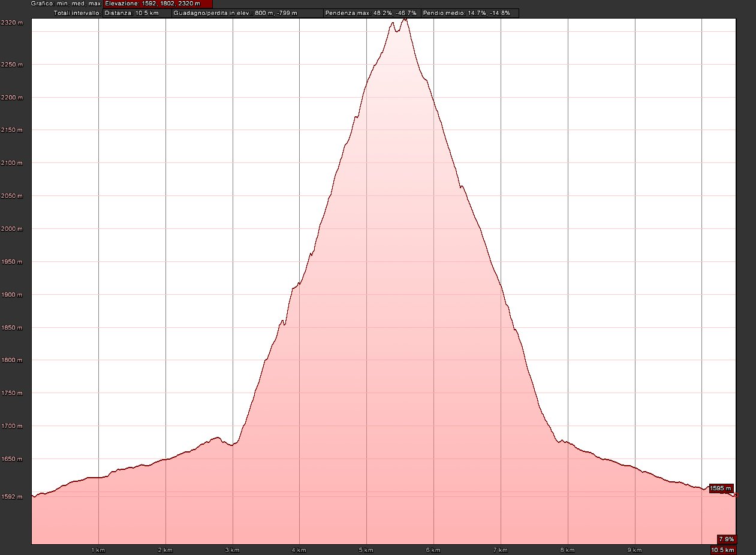This screenshot has height=555, width=756.
Task: Click the 'Totali intervallo' label
Action: [x=77, y=13]
